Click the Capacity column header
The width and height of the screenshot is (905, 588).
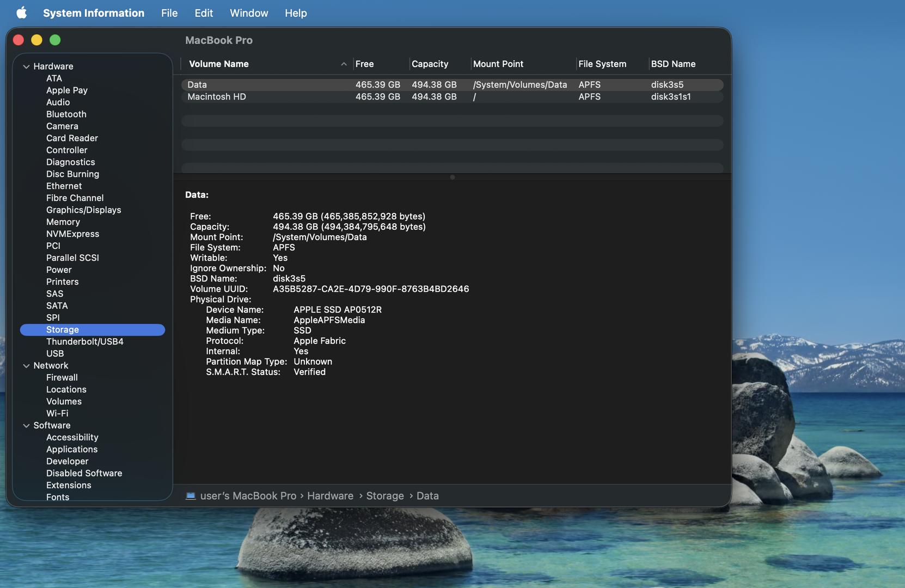(x=430, y=64)
